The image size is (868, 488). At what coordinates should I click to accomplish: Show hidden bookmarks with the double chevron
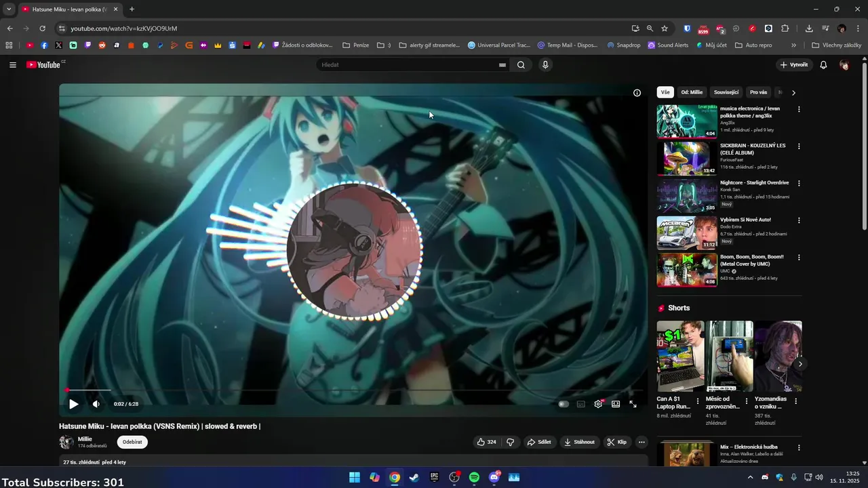pos(793,45)
